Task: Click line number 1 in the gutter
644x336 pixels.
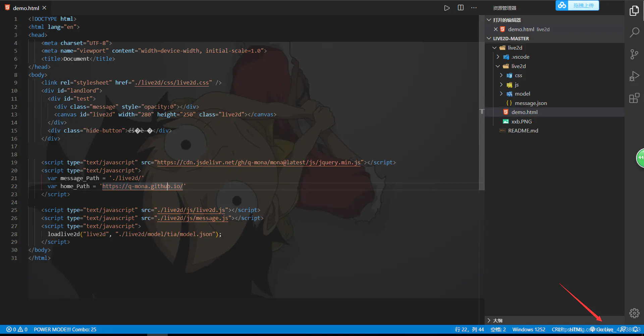Action: pyautogui.click(x=15, y=19)
